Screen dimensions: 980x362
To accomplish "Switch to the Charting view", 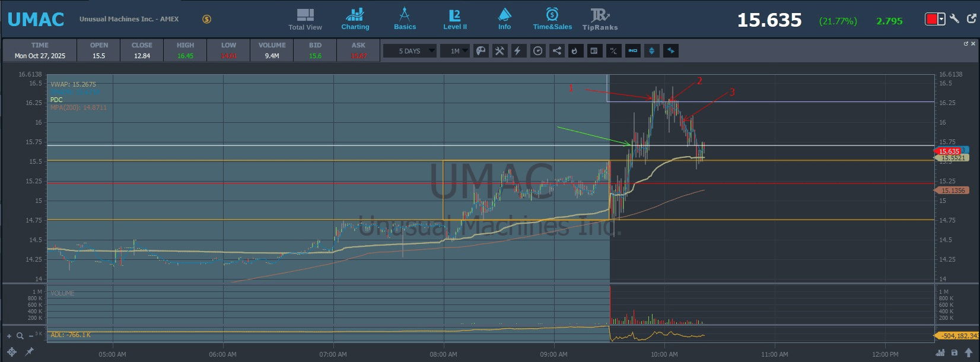I will point(355,19).
